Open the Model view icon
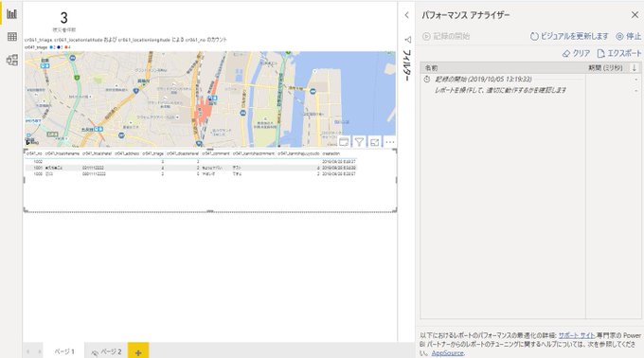The image size is (644, 358). tap(12, 60)
